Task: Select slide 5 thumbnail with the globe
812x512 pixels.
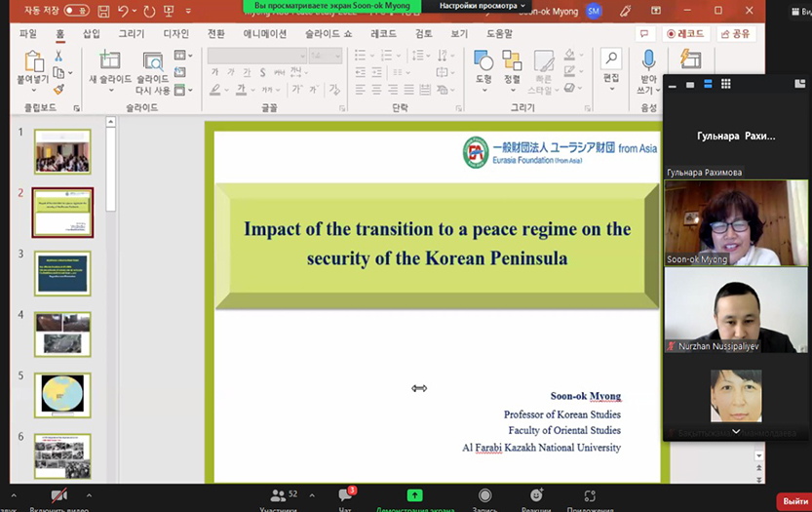Action: tap(62, 395)
